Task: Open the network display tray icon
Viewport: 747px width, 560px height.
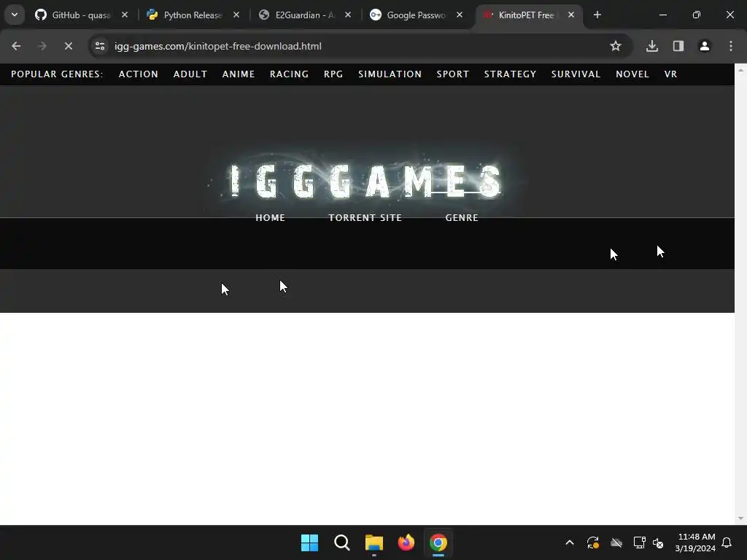Action: pyautogui.click(x=639, y=542)
